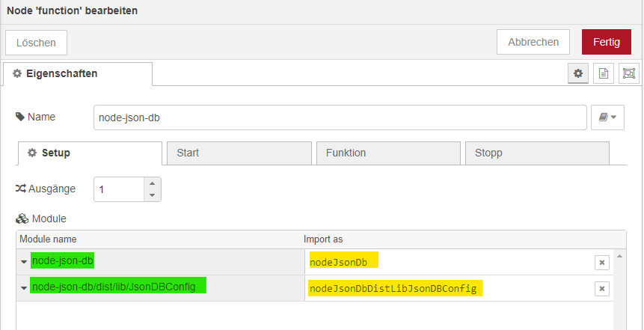Edit the nodeJsonDb import variable field
The width and height of the screenshot is (644, 330).
click(450, 262)
